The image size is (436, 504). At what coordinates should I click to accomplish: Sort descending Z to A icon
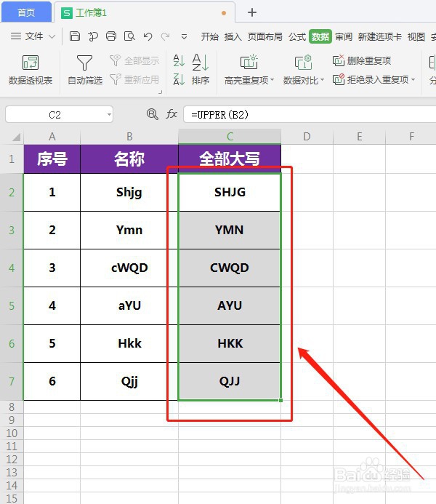179,79
